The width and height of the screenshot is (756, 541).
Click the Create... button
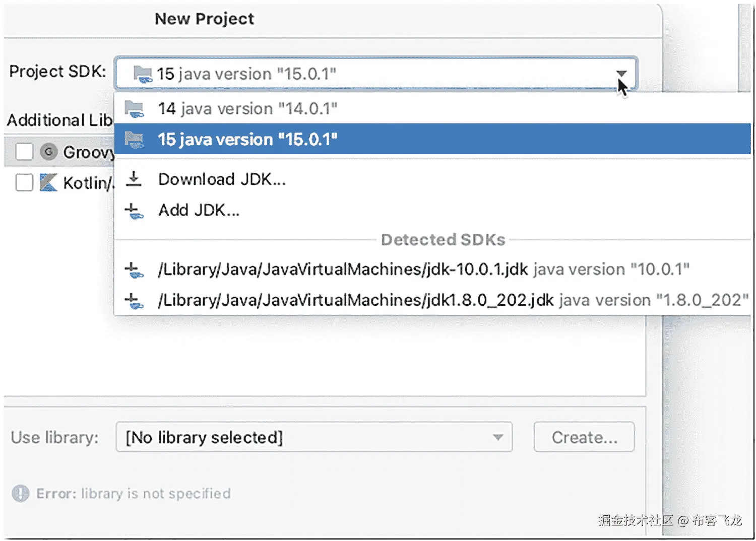[584, 437]
